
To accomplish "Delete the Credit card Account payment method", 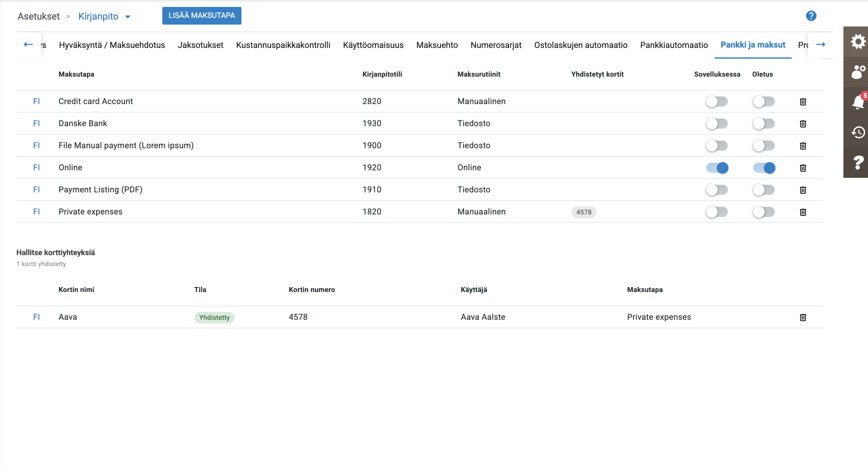I will tap(803, 102).
